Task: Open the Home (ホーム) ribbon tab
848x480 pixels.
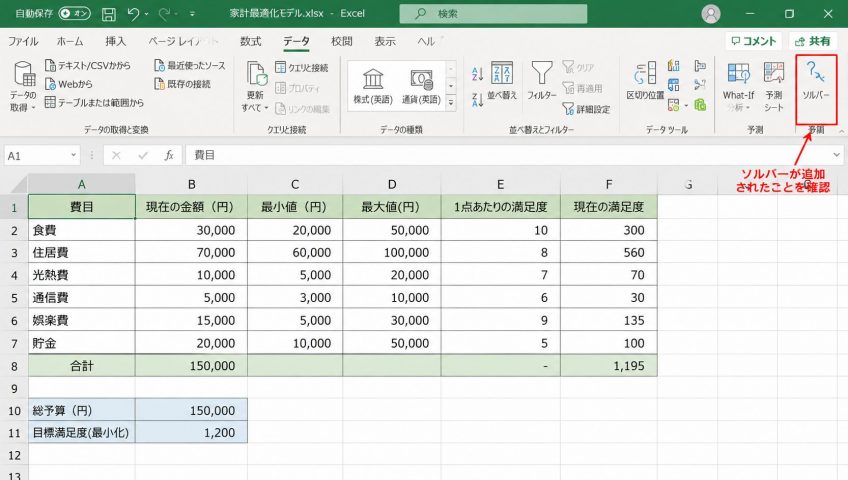Action: pyautogui.click(x=70, y=41)
